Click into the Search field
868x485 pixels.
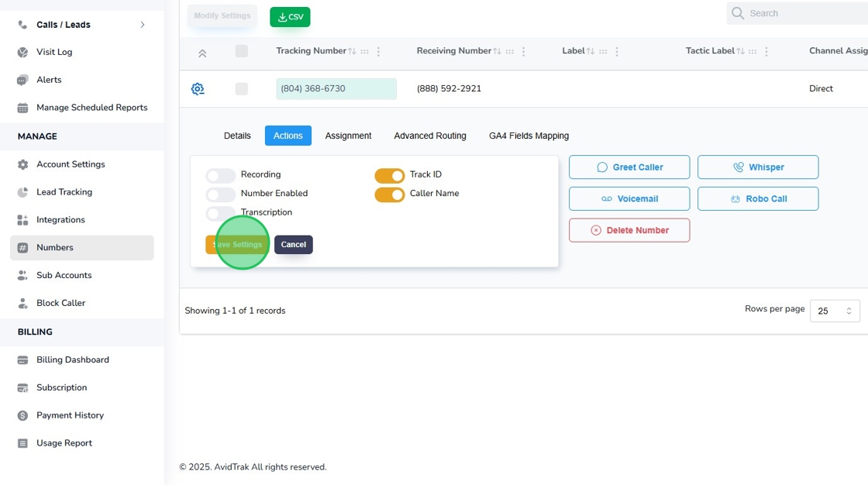[x=797, y=13]
